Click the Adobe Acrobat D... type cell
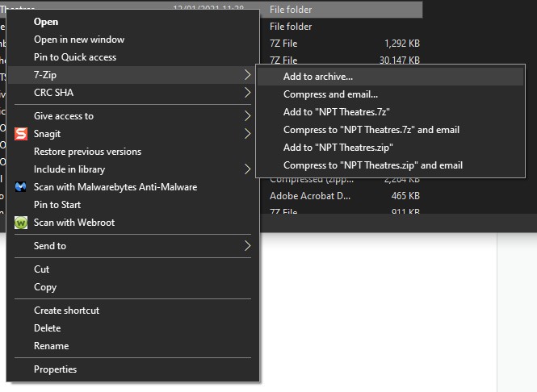 (x=310, y=196)
